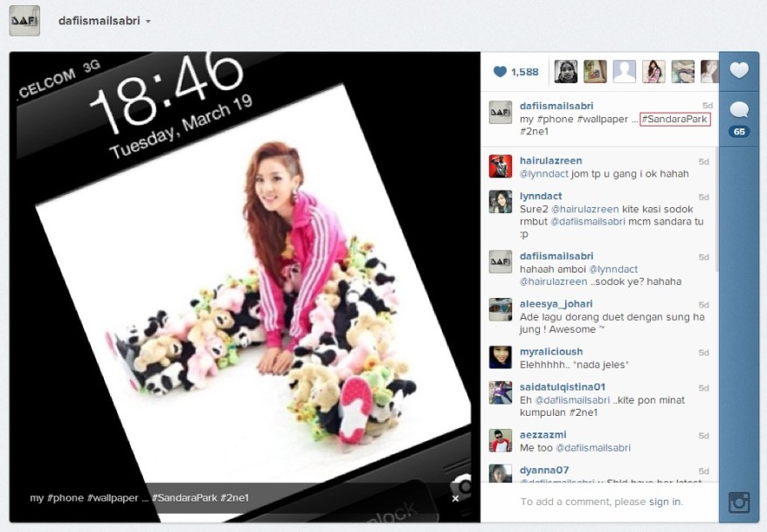This screenshot has width=767, height=532.
Task: Click myralicioush's profile picture
Action: coord(500,356)
